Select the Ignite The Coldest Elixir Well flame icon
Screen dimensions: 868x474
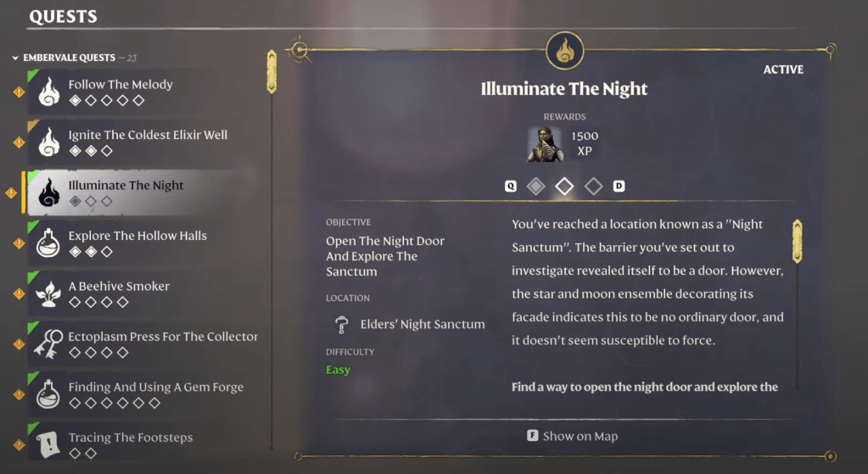click(49, 142)
